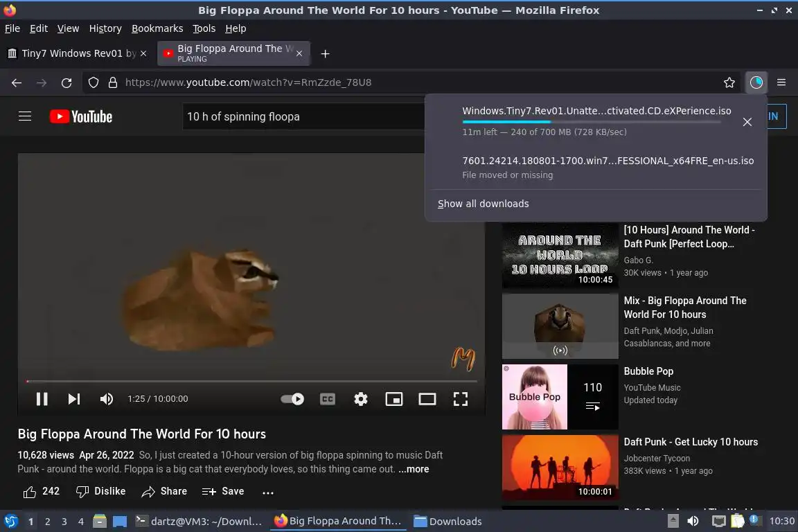Open Around The World 10 Hours thumbnail
Viewport: 798px width, 532px height.
pyautogui.click(x=560, y=256)
